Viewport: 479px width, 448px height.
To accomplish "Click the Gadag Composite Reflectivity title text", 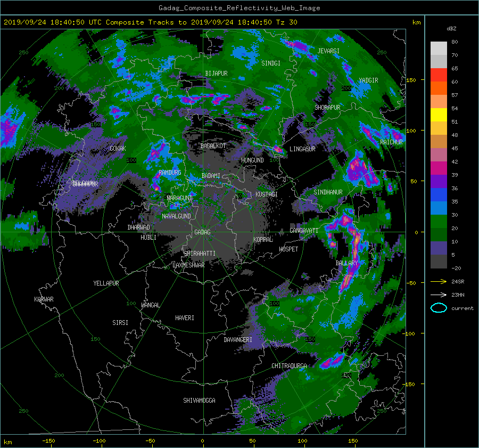I will pos(239,8).
